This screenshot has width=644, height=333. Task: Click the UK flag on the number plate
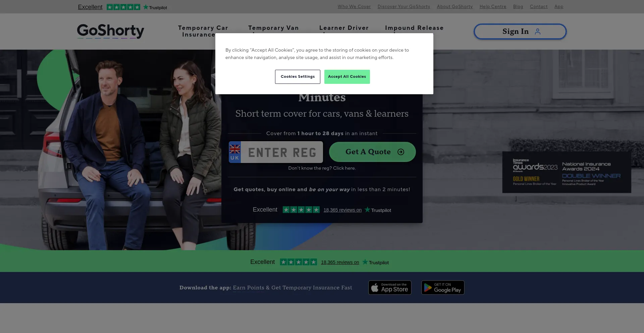(x=235, y=152)
